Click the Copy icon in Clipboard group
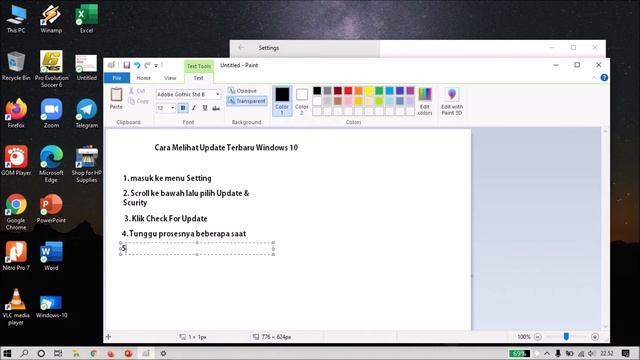 (131, 101)
